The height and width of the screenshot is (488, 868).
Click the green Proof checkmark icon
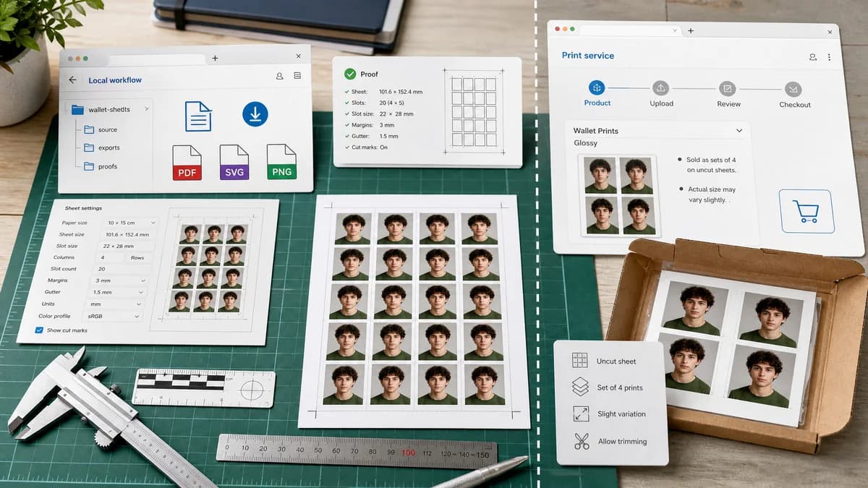[350, 74]
